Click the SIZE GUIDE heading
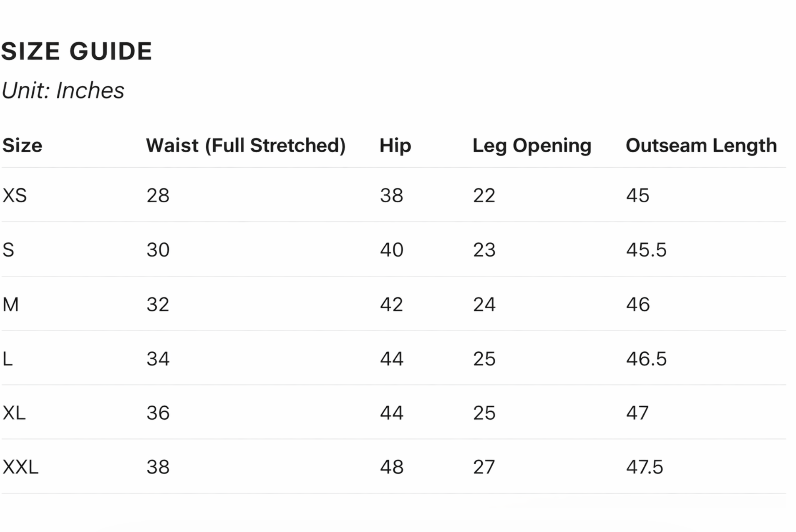 pyautogui.click(x=77, y=52)
